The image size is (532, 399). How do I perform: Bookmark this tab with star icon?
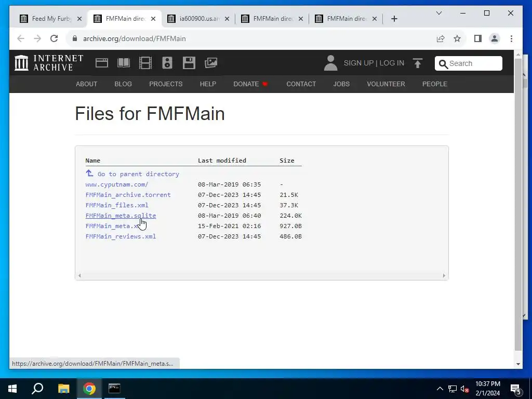click(x=457, y=38)
